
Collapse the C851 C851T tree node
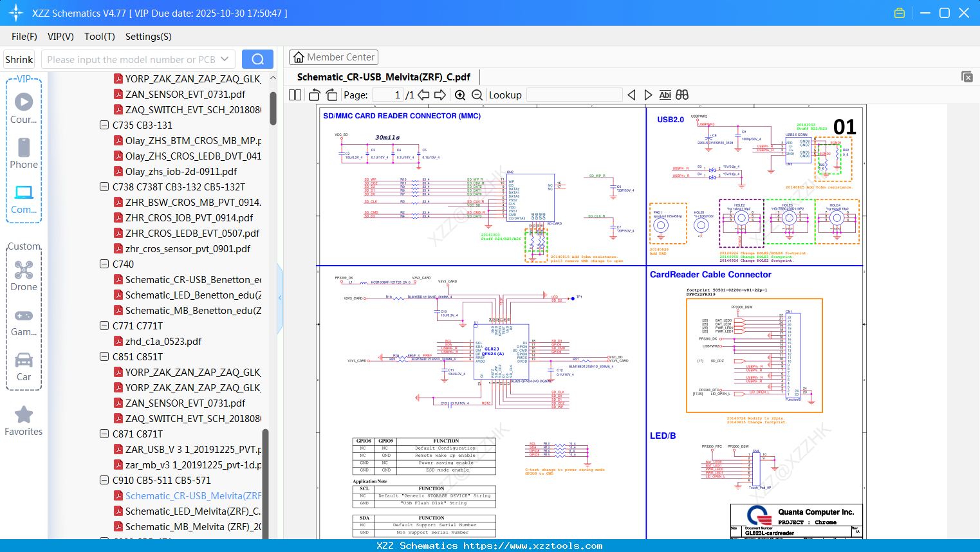(x=104, y=356)
